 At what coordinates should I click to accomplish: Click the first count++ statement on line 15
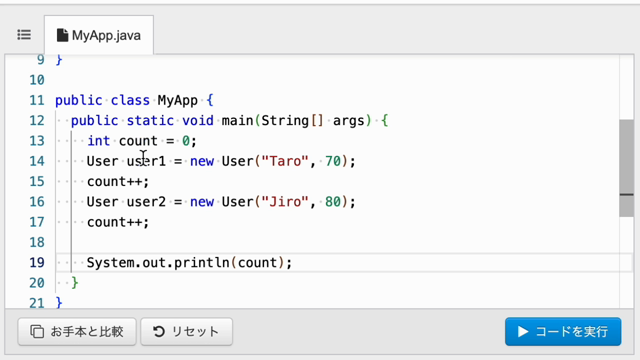[118, 181]
